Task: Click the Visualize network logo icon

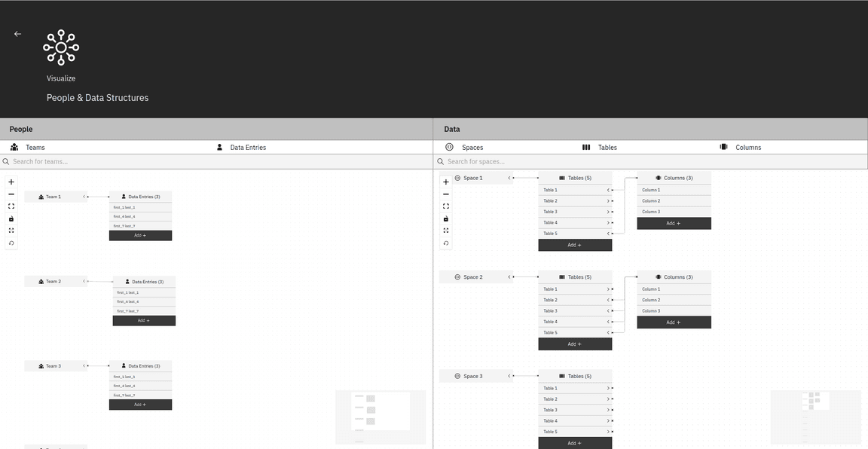Action: [61, 48]
